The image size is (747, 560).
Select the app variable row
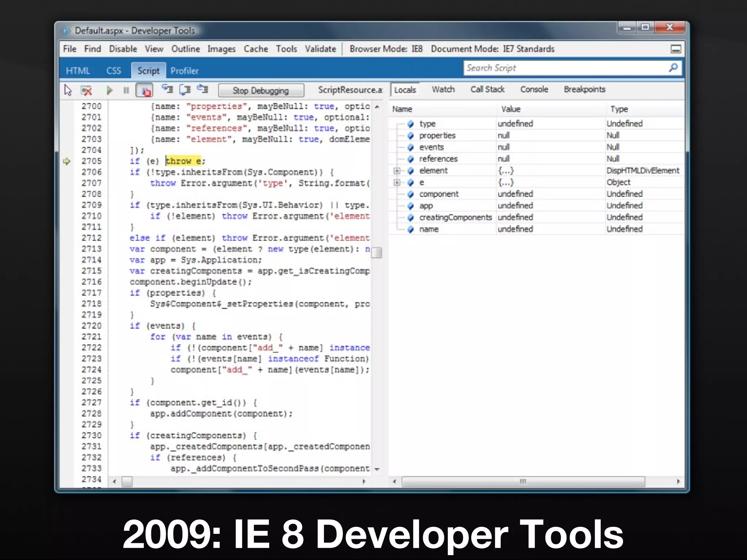click(536, 206)
